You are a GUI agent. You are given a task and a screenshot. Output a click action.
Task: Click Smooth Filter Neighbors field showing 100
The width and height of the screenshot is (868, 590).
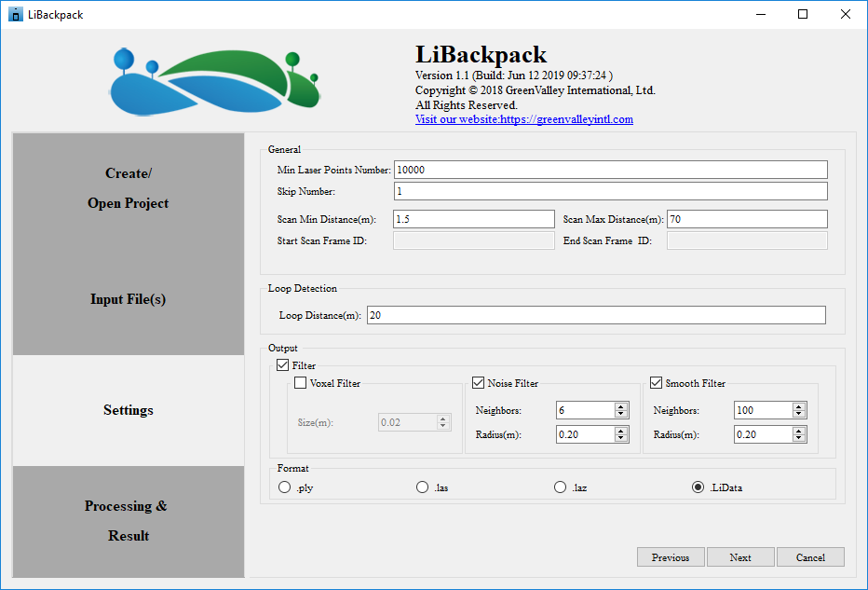pyautogui.click(x=764, y=410)
